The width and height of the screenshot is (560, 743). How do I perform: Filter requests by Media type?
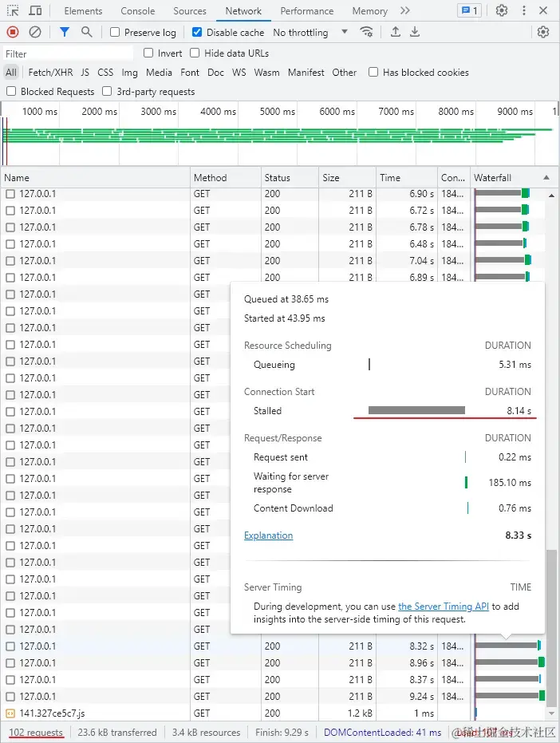[x=160, y=73]
